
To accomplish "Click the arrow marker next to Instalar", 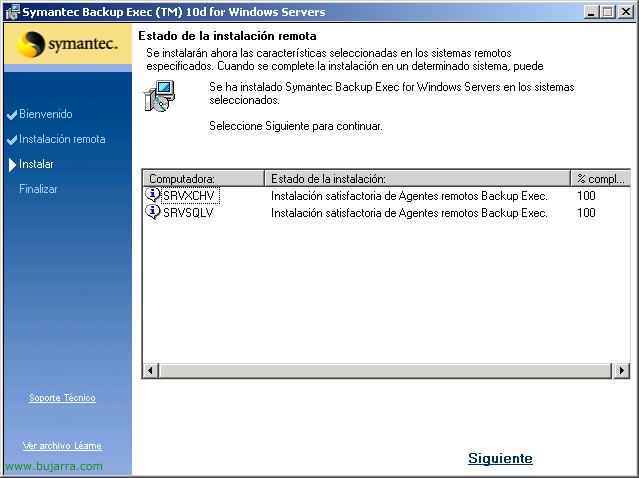I will (12, 165).
